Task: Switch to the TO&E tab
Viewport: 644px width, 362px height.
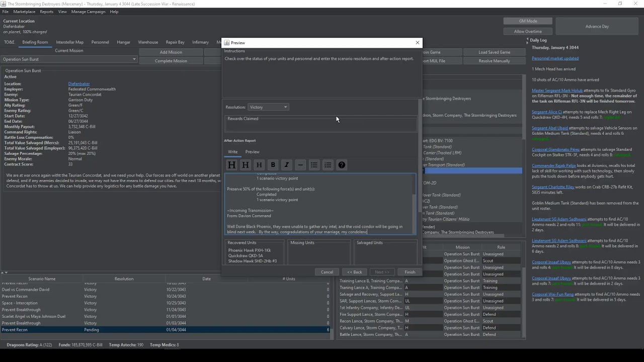Action: click(9, 42)
